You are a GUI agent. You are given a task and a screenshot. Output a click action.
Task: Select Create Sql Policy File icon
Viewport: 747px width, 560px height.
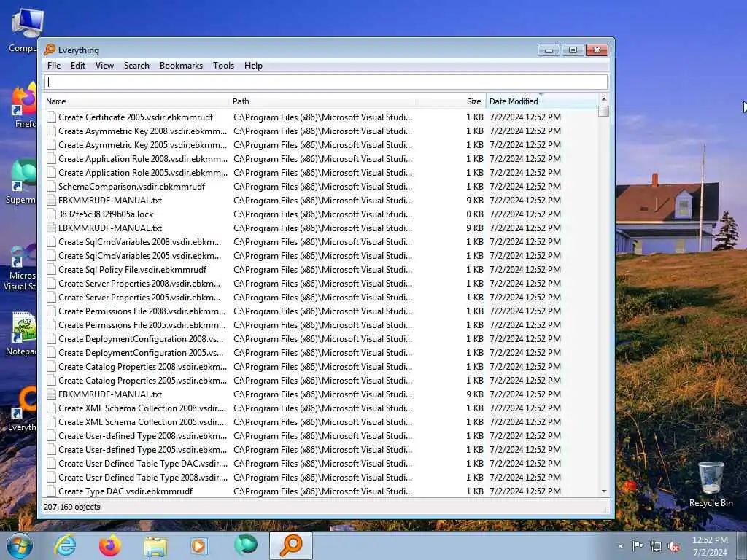point(51,270)
